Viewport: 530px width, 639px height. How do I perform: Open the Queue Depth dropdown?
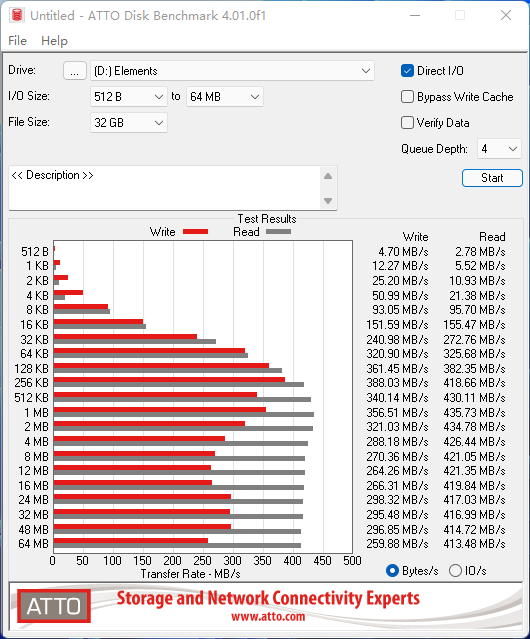(499, 149)
